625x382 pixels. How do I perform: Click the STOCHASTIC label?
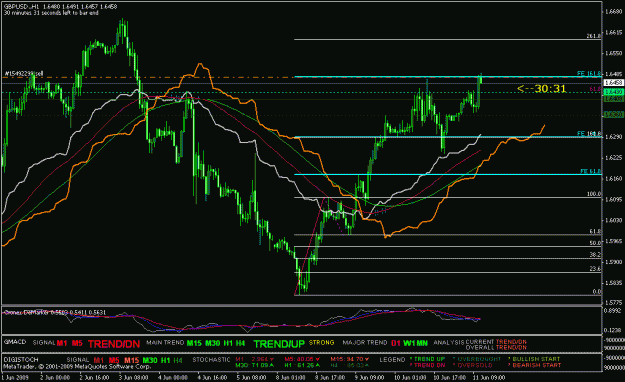point(211,360)
